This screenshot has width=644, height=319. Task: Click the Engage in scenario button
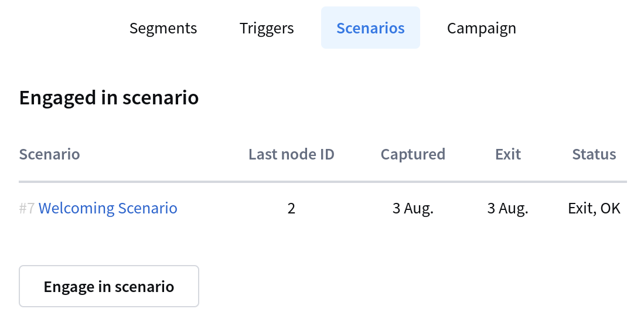[109, 286]
